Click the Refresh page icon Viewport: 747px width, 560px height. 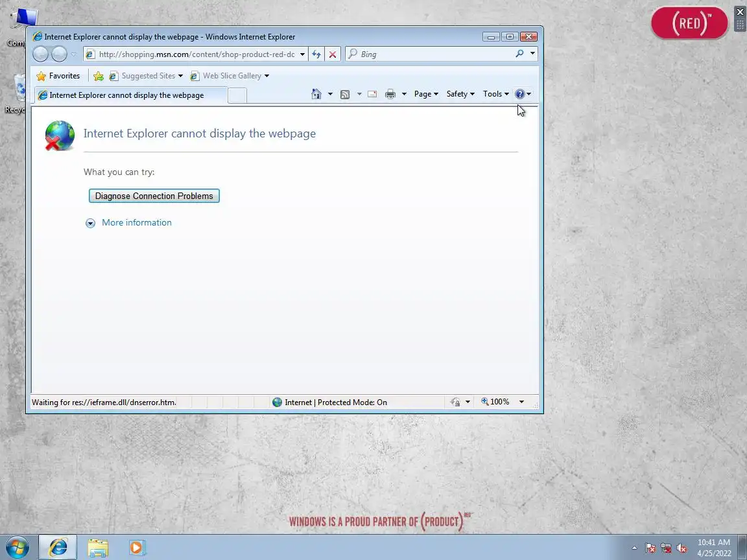[316, 54]
